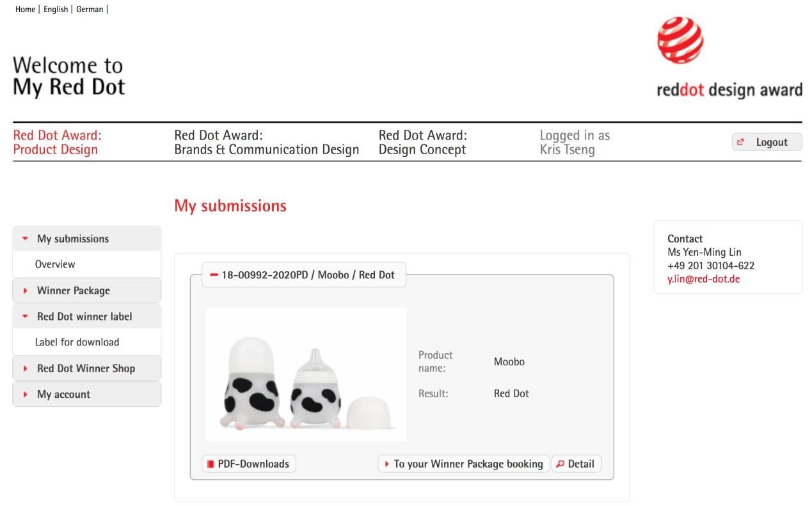Click the Moobo bottle product image
The height and width of the screenshot is (506, 812).
click(306, 374)
